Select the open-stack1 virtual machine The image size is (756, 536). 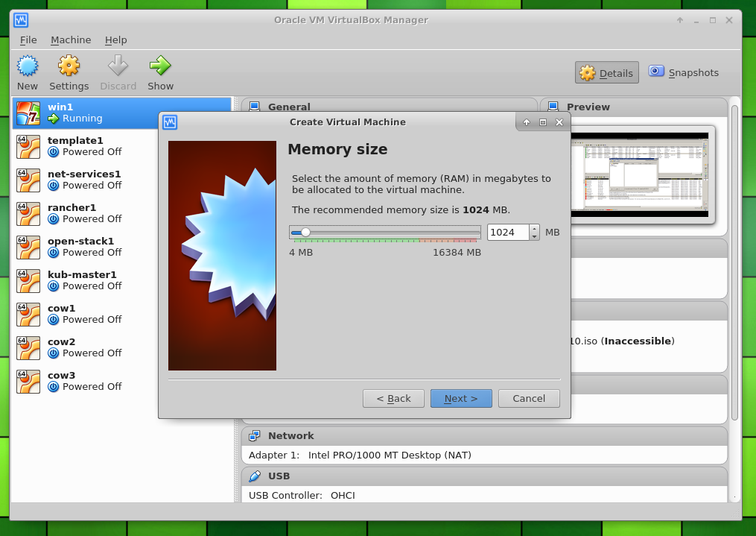(x=122, y=247)
